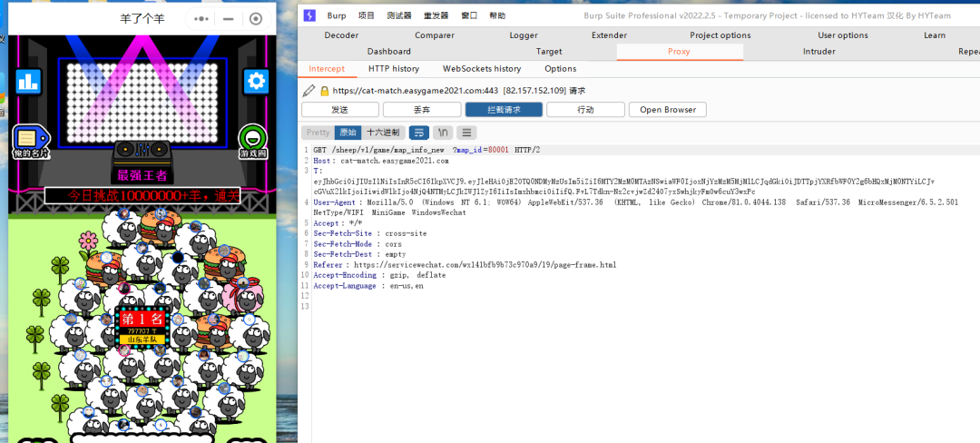The height and width of the screenshot is (443, 980).
Task: Click the Accept-Language header line
Action: [x=368, y=286]
